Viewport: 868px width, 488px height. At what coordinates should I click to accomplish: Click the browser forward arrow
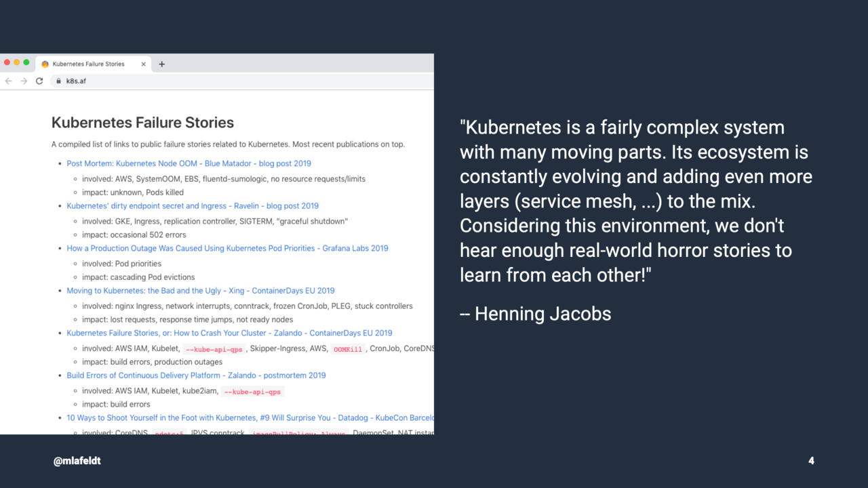[24, 81]
